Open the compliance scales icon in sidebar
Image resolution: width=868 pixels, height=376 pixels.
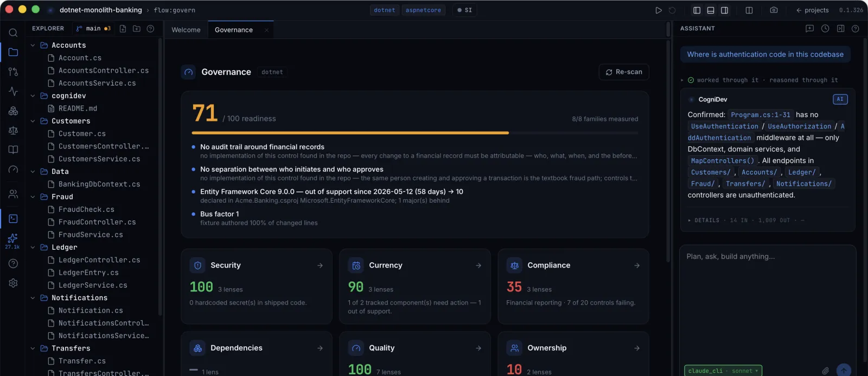[13, 130]
